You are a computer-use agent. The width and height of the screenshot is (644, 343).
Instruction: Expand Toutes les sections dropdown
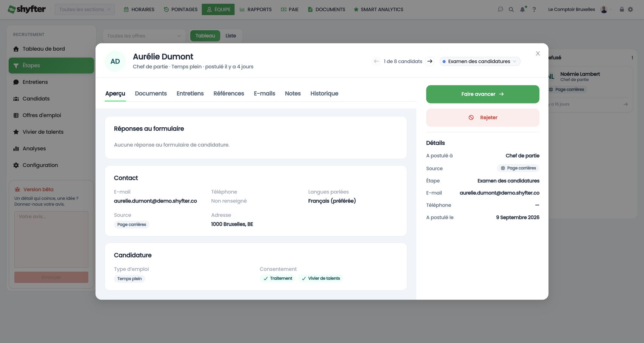(x=85, y=9)
